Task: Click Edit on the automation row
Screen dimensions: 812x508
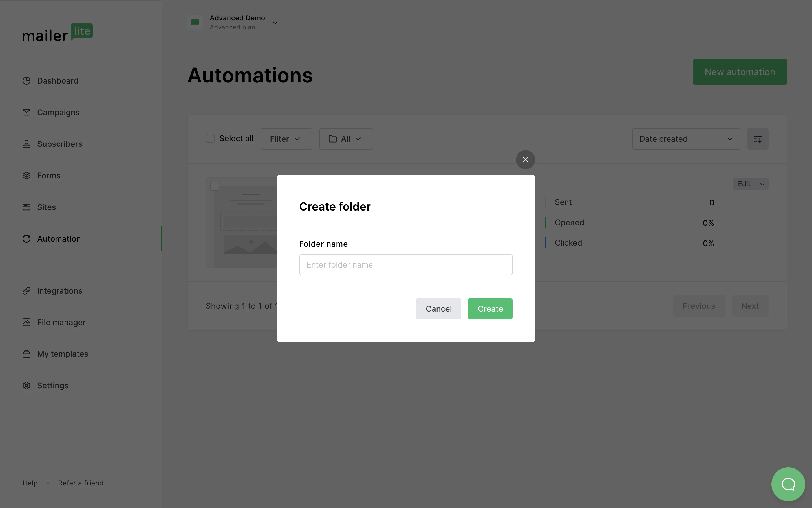Action: (744, 184)
